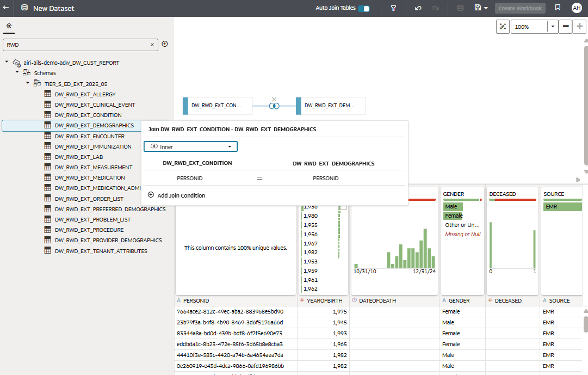588x375 pixels.
Task: Clear the RWD search text
Action: [x=152, y=45]
